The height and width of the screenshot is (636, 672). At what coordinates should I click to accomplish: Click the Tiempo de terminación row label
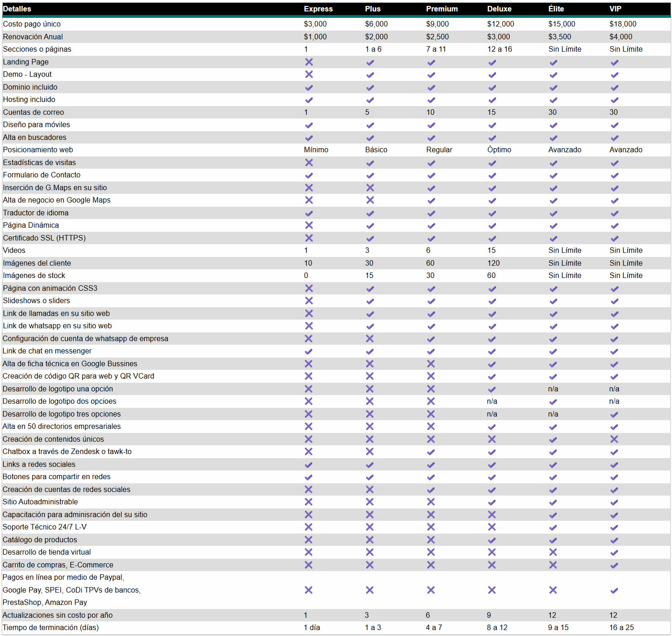tap(51, 627)
